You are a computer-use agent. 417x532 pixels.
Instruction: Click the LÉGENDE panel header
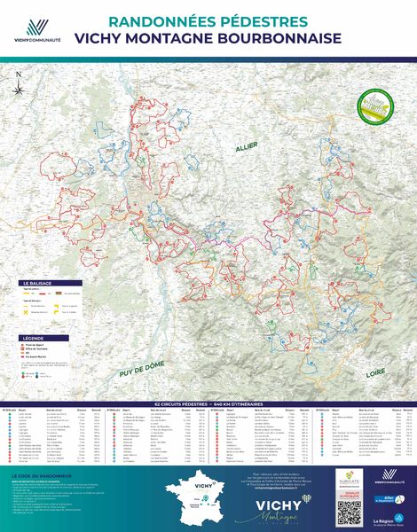[43, 339]
